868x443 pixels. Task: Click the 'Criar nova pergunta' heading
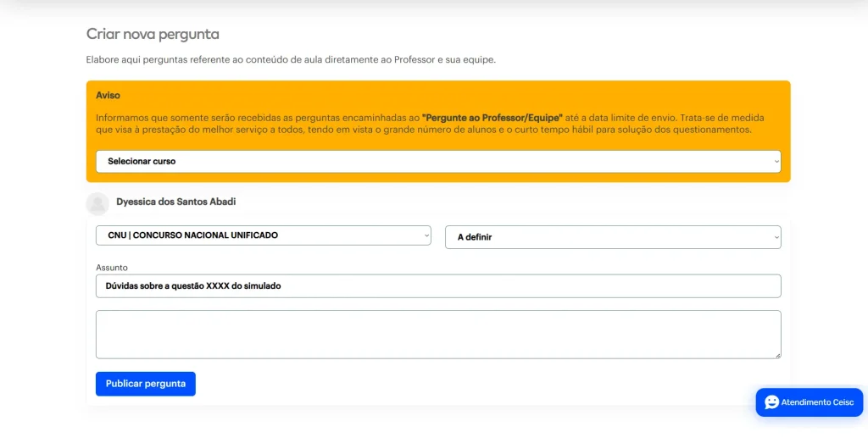click(x=153, y=34)
